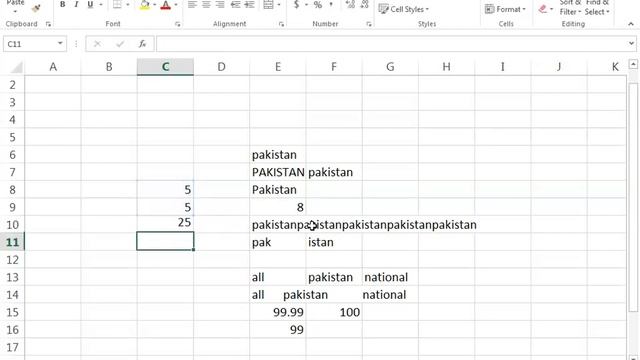The width and height of the screenshot is (640, 360).
Task: Open the Underline style dropdown arrow
Action: (100, 5)
